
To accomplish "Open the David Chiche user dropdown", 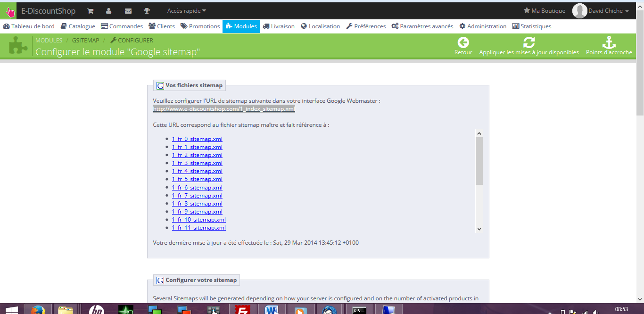I will click(609, 11).
